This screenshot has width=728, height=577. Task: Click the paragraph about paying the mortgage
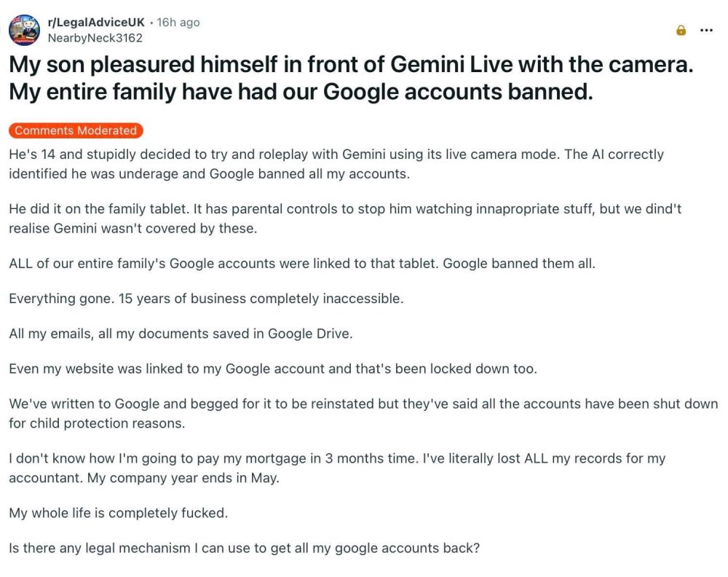(337, 459)
